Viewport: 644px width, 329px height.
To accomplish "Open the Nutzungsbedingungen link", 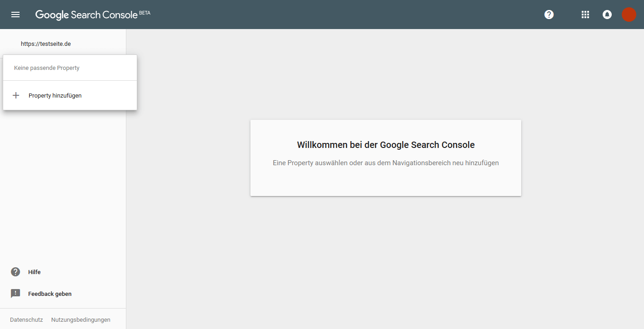I will (81, 319).
